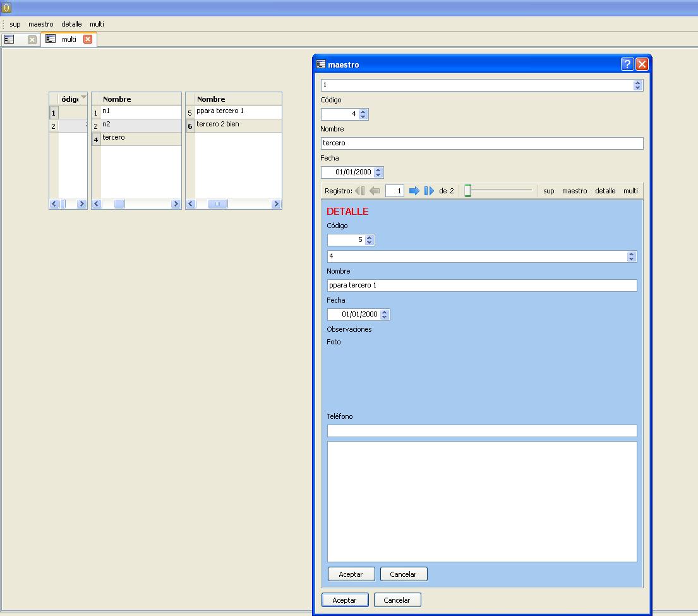Open the maestro dialog help button
The height and width of the screenshot is (616, 698).
click(x=627, y=64)
